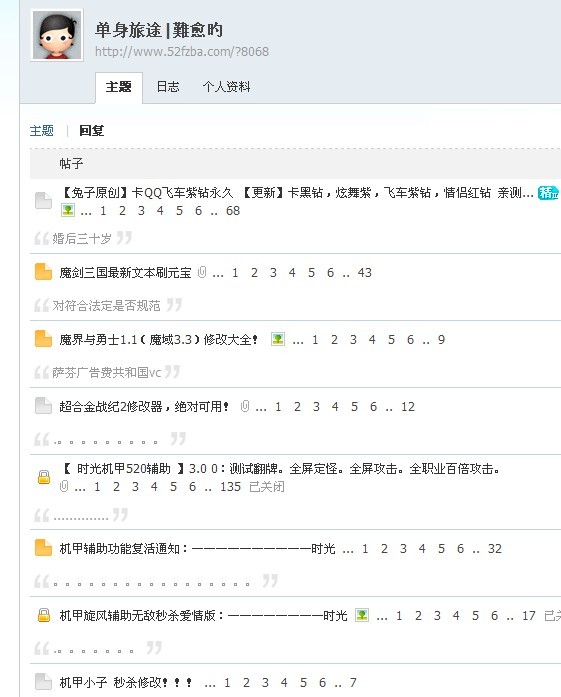This screenshot has width=561, height=697.
Task: Click reply quote 萨芬广告费共和国vc
Action: click(107, 373)
